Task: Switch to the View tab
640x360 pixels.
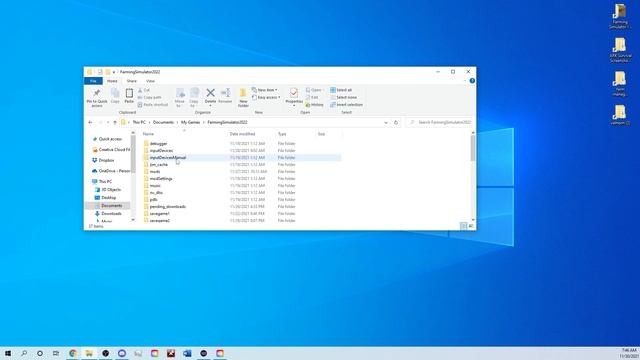Action: click(x=150, y=81)
